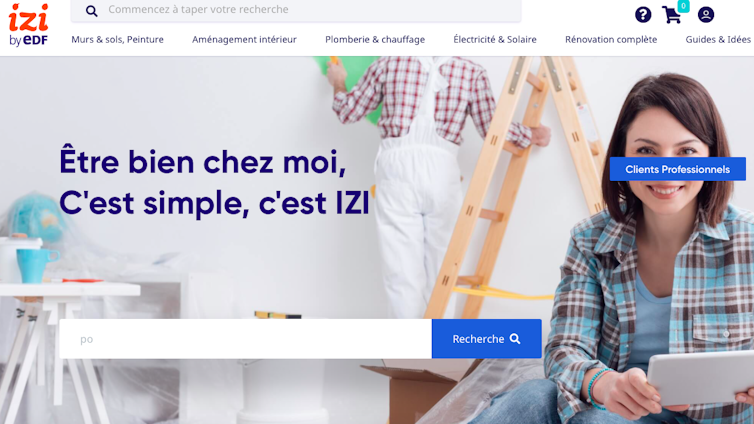Open the user account profile icon
754x424 pixels.
point(705,15)
